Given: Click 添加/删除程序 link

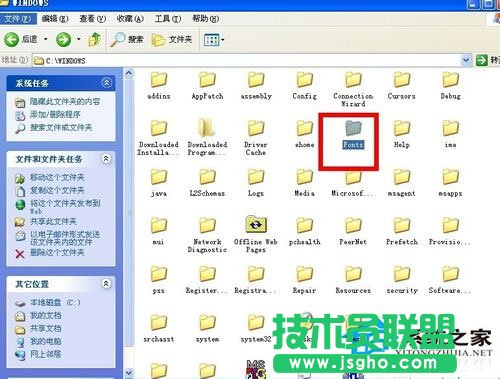Looking at the screenshot, I should coord(55,115).
